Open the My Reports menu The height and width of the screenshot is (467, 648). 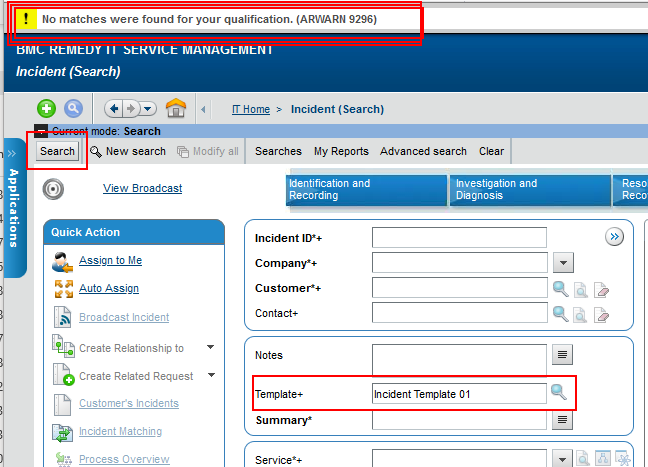click(x=341, y=151)
